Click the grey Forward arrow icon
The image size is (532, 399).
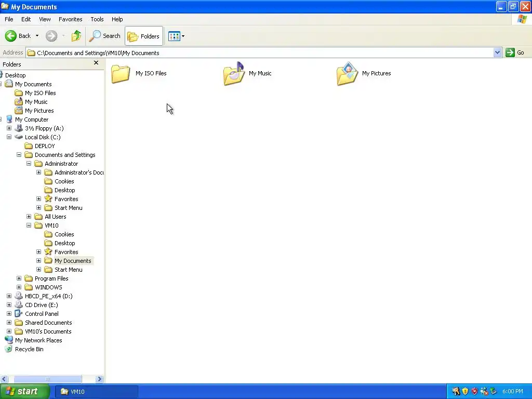click(x=51, y=36)
